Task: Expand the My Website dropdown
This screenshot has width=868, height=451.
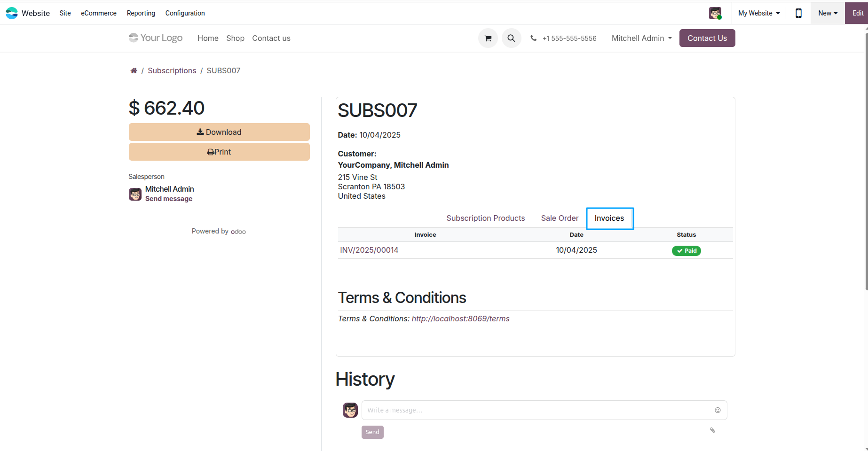Action: (759, 13)
